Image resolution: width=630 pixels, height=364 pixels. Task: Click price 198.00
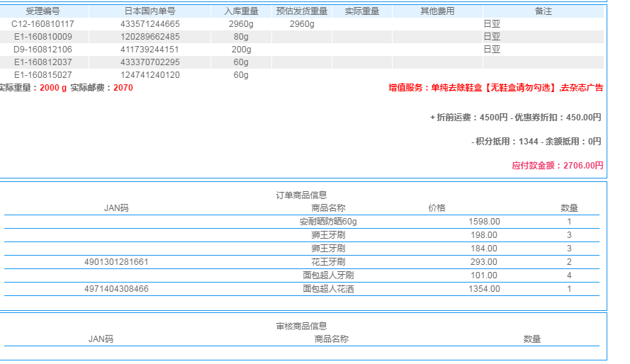pos(484,235)
